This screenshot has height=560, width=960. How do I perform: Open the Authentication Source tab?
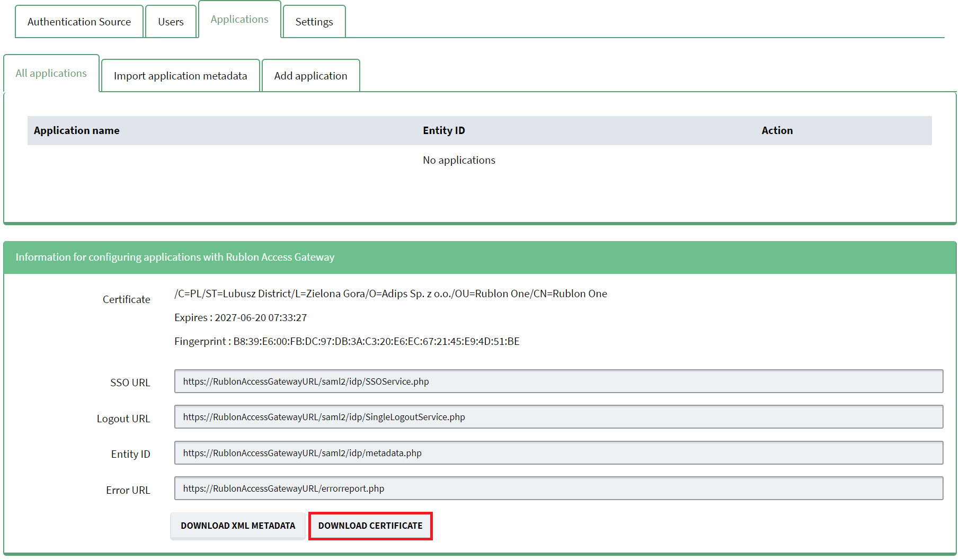[79, 22]
